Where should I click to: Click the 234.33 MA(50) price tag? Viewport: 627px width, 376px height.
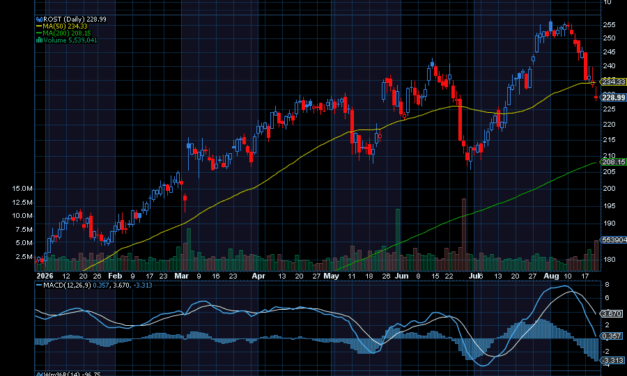[x=614, y=82]
